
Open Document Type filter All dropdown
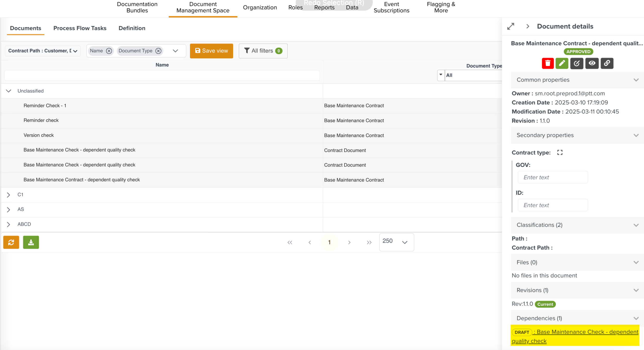[x=441, y=75]
